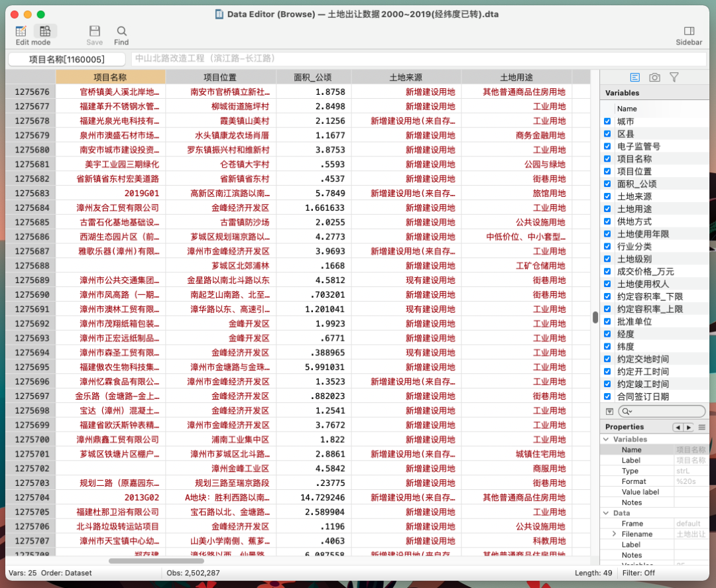Screen dimensions: 716x588
Task: Toggle the 成交价格_万元 variable checkbox
Action: [607, 271]
